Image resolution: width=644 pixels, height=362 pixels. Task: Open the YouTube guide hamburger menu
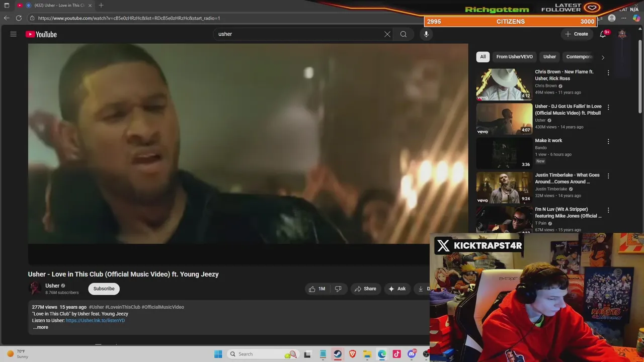coord(14,34)
